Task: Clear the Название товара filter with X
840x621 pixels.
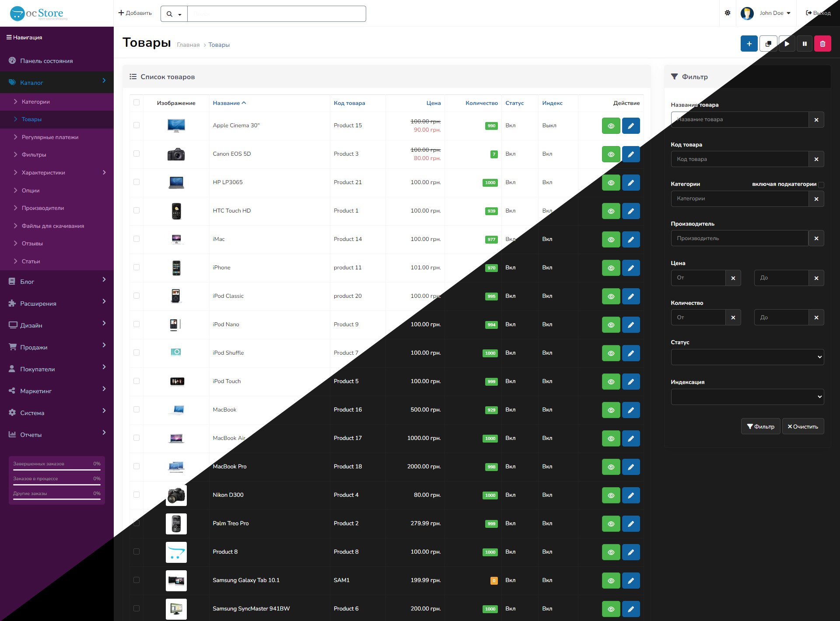Action: click(x=816, y=119)
